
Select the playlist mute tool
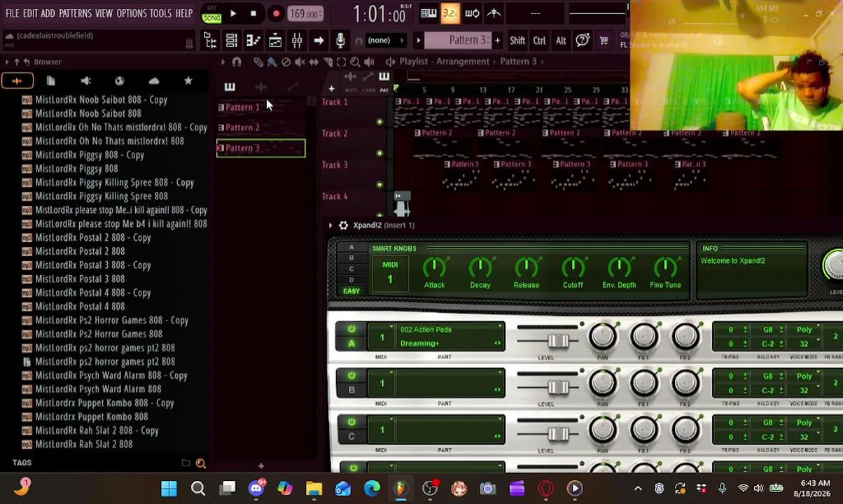[x=300, y=62]
